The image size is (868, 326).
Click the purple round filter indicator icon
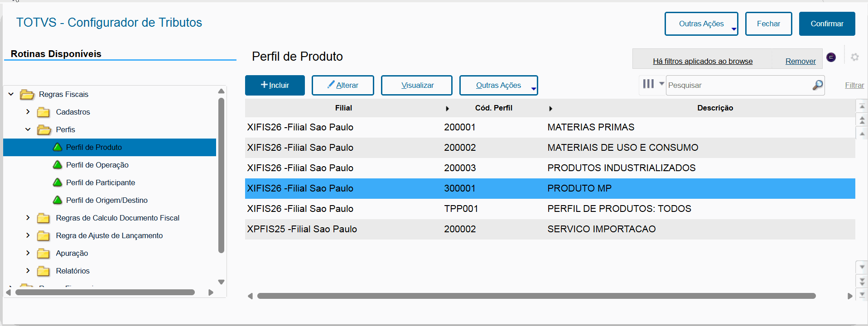[x=831, y=57]
